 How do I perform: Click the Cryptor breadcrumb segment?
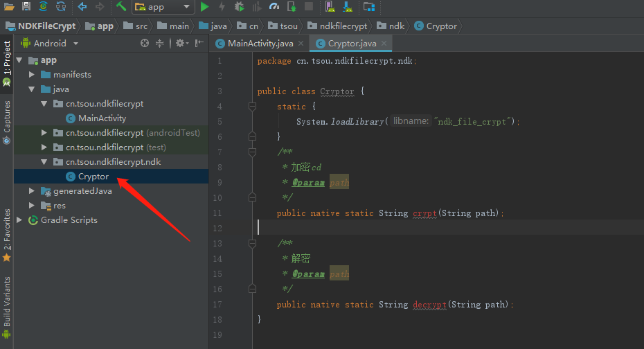pos(436,26)
